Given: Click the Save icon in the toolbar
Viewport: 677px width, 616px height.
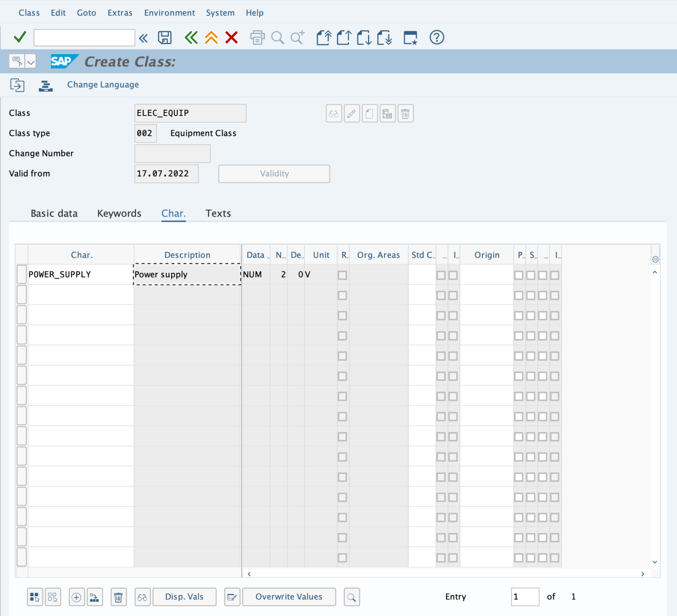Looking at the screenshot, I should pyautogui.click(x=164, y=37).
